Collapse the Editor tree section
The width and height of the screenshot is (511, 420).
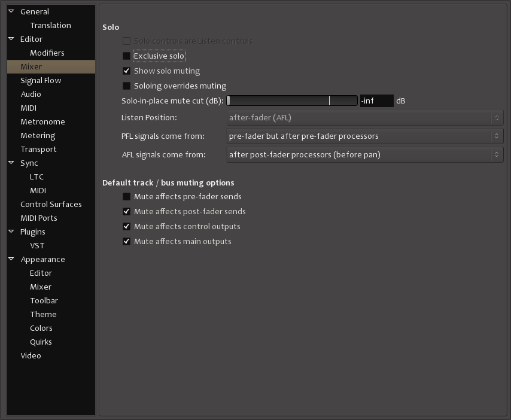coord(11,39)
